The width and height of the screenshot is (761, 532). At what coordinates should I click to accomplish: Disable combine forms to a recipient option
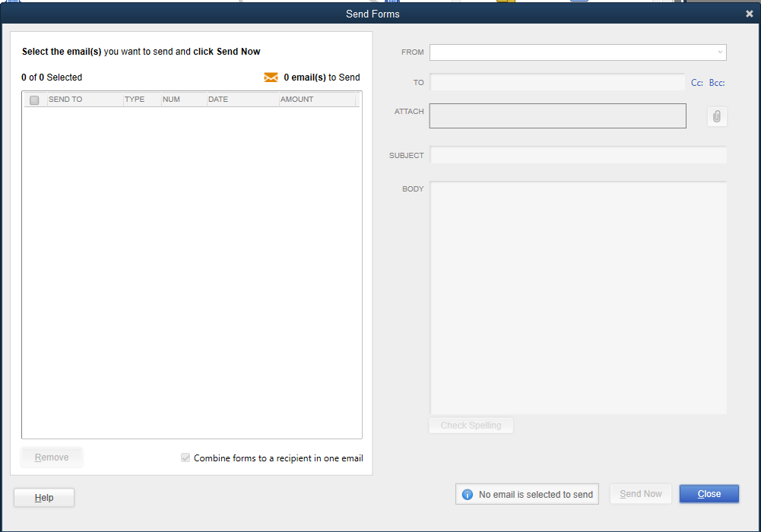click(185, 458)
